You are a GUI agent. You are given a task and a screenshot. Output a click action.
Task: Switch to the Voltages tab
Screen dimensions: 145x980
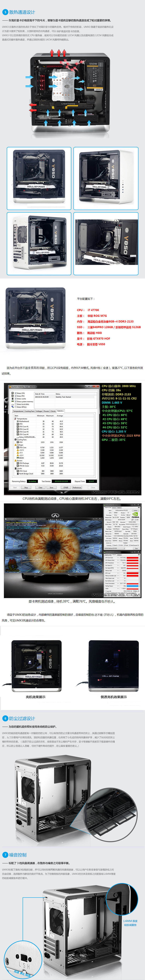pyautogui.click(x=39, y=411)
